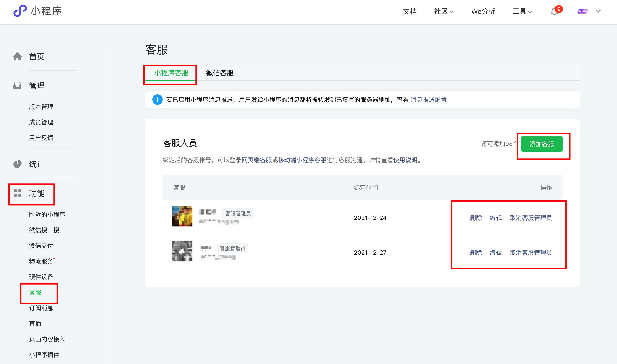The image size is (617, 364).
Task: Click the mini program logo icon
Action: [x=20, y=11]
